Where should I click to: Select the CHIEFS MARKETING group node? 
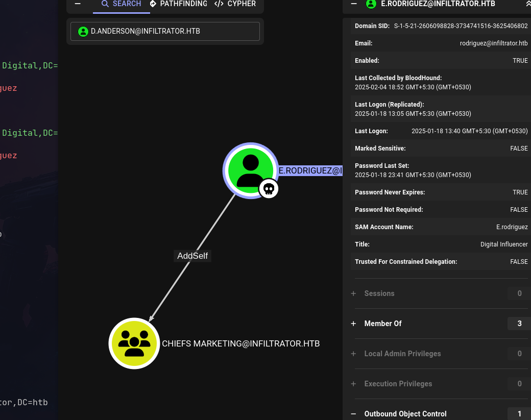(x=134, y=343)
